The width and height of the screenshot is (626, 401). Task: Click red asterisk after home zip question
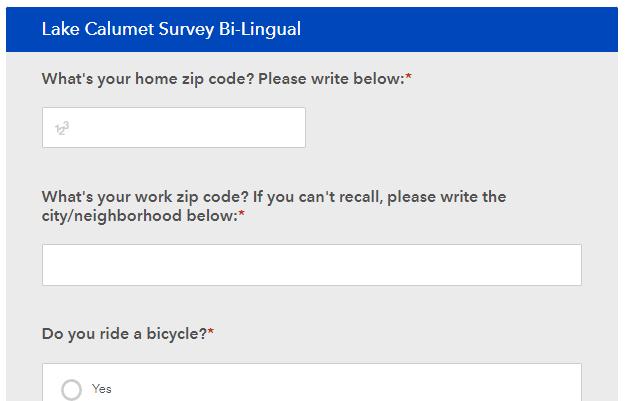(x=409, y=77)
